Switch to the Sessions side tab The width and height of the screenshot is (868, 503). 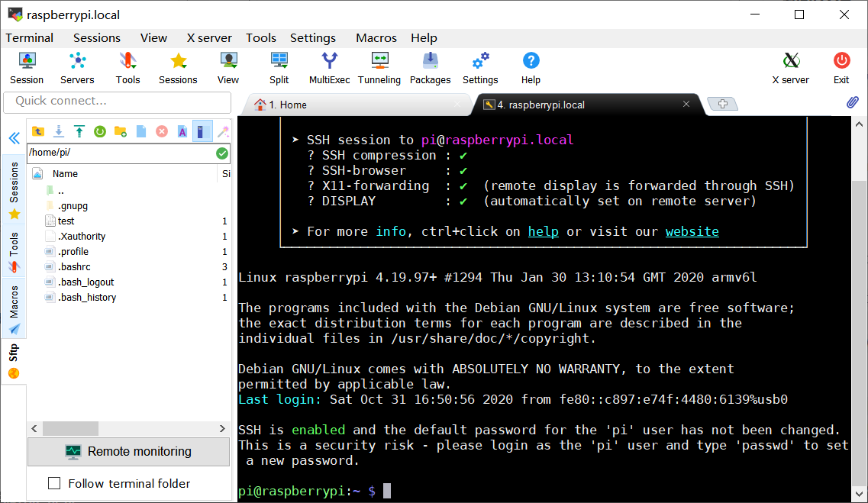coord(14,190)
